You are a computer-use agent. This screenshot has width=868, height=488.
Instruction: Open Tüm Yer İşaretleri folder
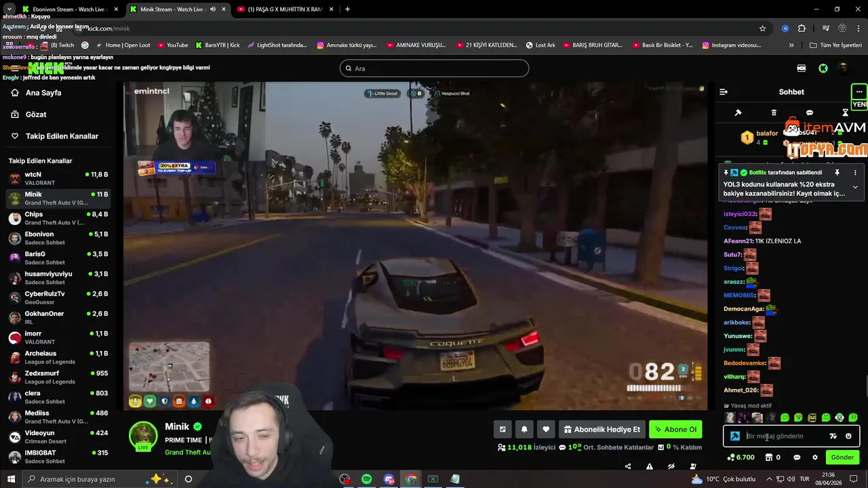click(836, 45)
